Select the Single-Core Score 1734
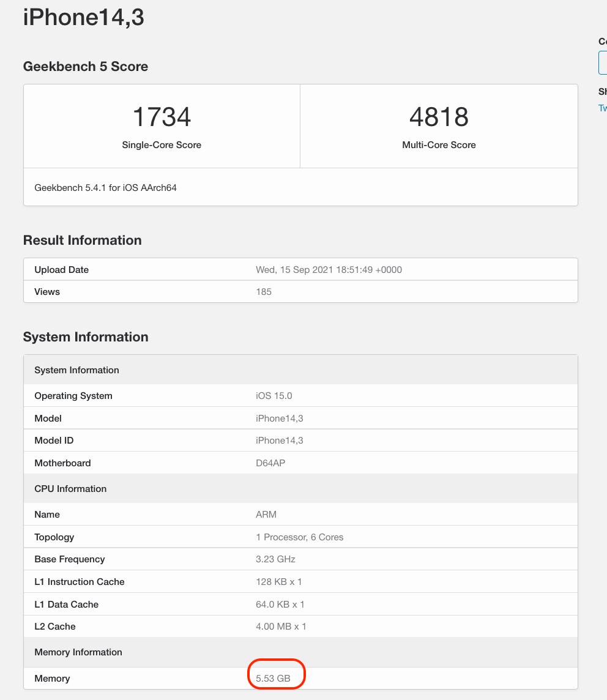Image resolution: width=607 pixels, height=700 pixels. tap(162, 117)
